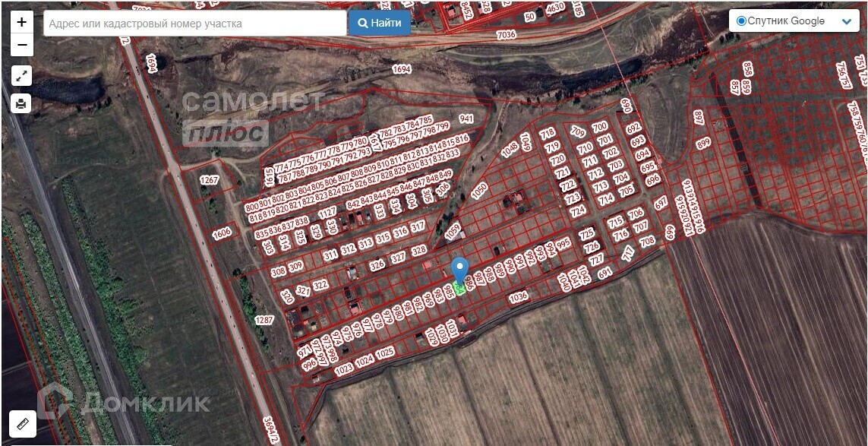Select parcel labeled 1267
Screen dimensions: 868x446
pyautogui.click(x=210, y=180)
